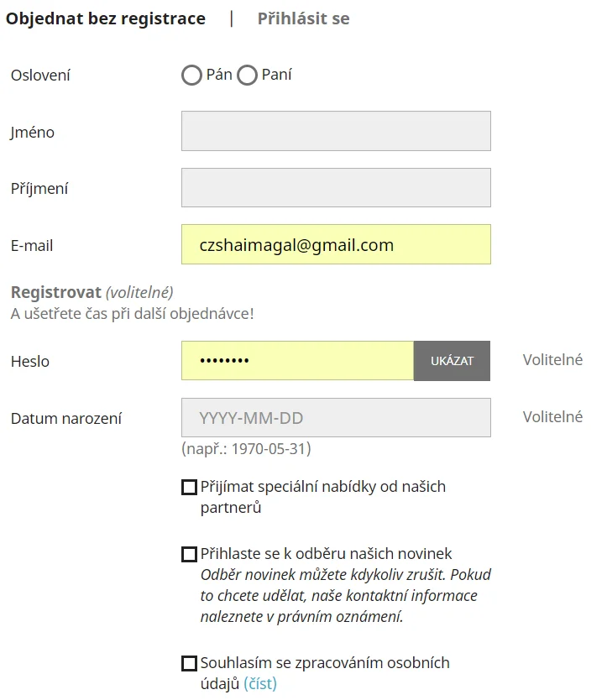Click the "Heslo" label text
Screen dimensions: 607x700
[30, 362]
